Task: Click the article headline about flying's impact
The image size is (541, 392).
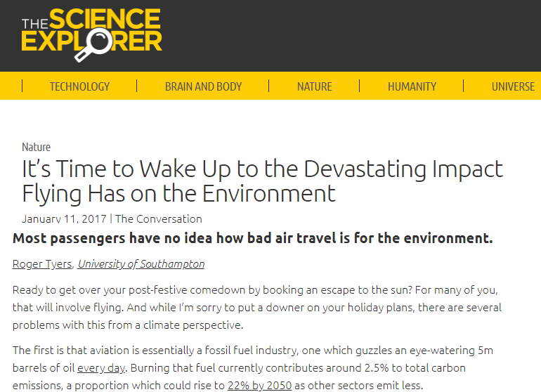Action: [x=262, y=181]
